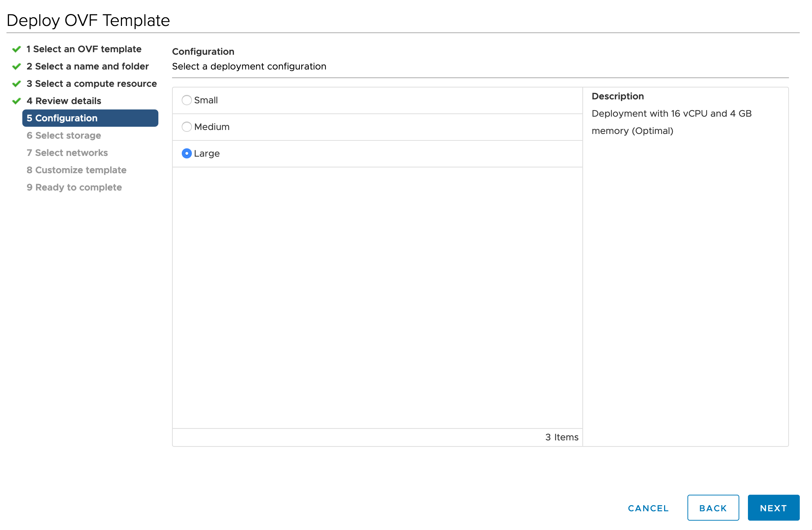The width and height of the screenshot is (812, 530).
Task: Click checkmark icon beside Review details
Action: (x=17, y=101)
